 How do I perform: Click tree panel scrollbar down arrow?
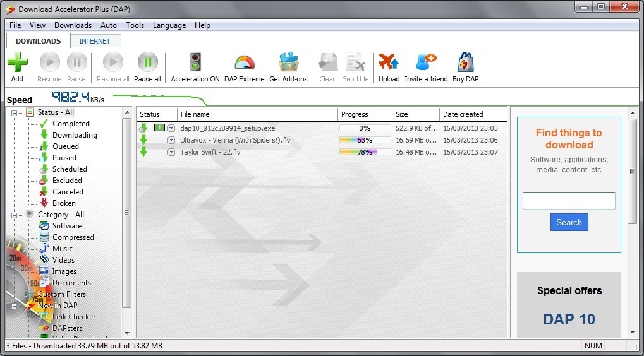(x=127, y=333)
